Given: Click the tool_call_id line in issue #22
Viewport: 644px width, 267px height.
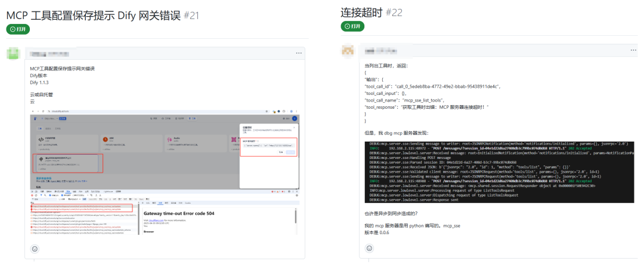Looking at the screenshot, I should (x=432, y=86).
